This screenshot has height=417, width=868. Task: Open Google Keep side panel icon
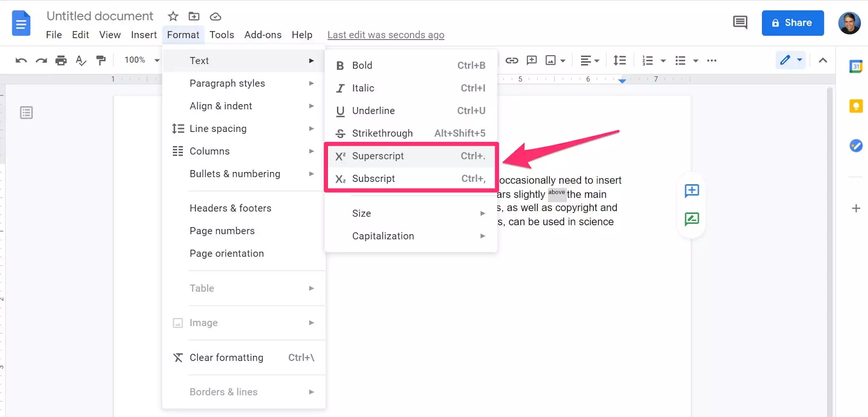(x=855, y=106)
